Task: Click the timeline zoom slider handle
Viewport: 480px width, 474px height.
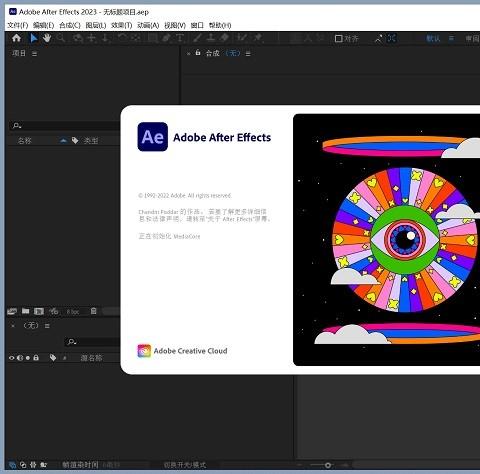Action: click(328, 465)
